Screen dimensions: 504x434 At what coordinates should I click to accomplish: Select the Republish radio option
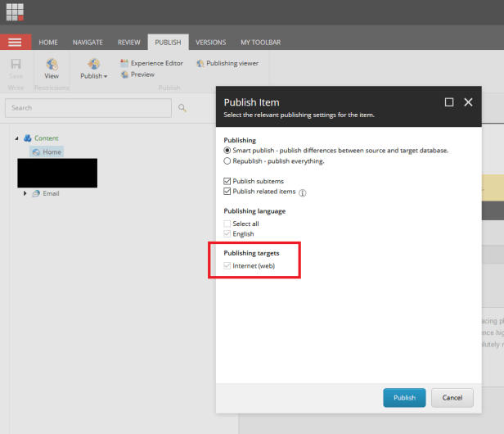click(x=227, y=161)
